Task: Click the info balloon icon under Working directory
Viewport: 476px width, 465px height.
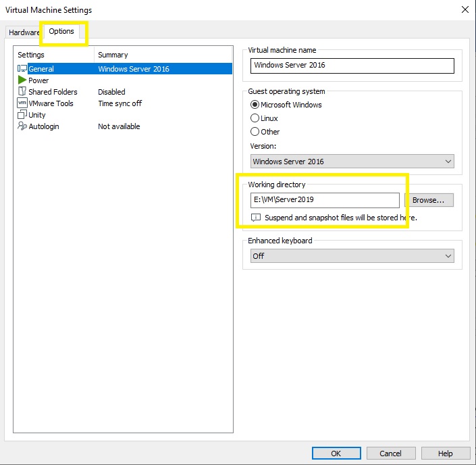Action: (x=256, y=218)
